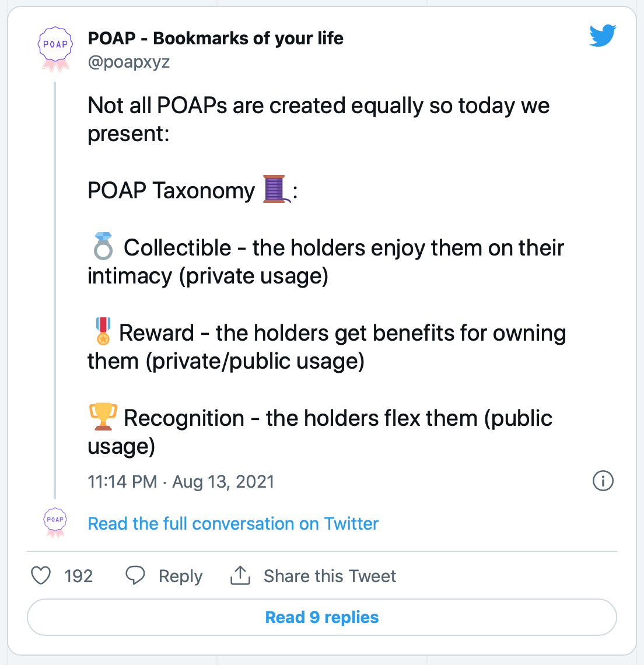Open the @poapxyz handle link
The height and width of the screenshot is (665, 644).
point(128,62)
